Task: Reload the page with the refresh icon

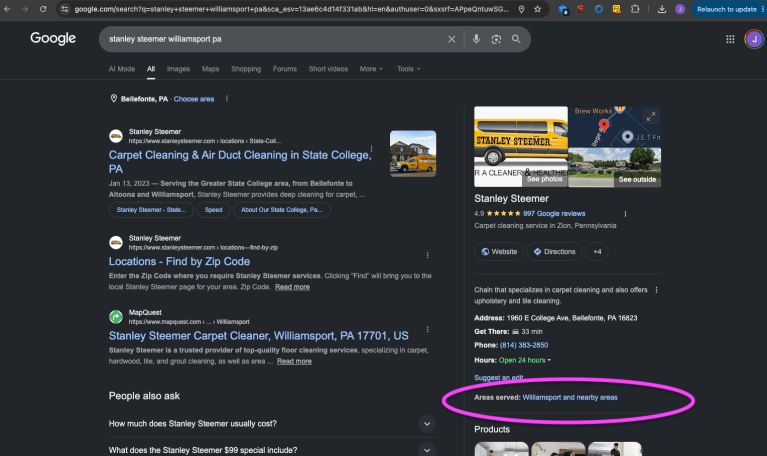Action: pos(43,9)
